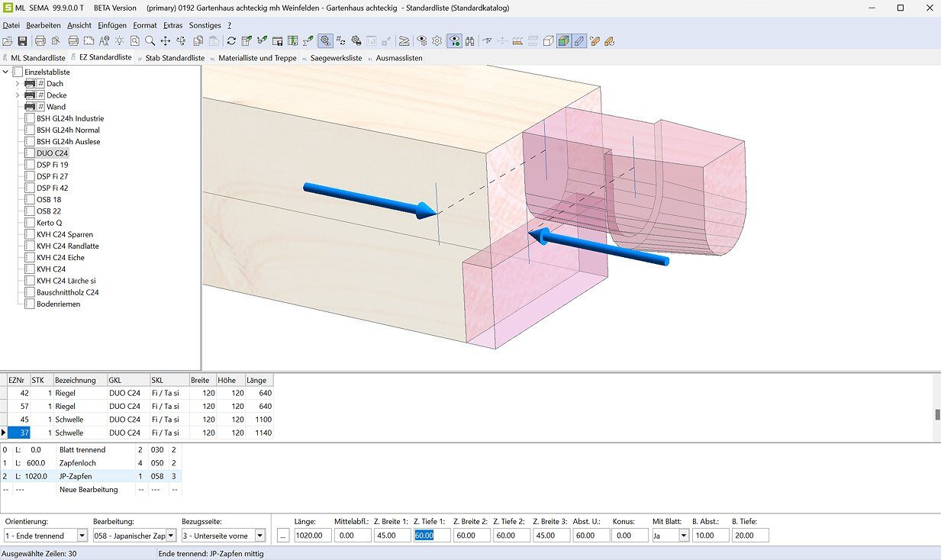Expand the Dach tree node
Viewport: 941px width, 560px height.
(x=18, y=84)
